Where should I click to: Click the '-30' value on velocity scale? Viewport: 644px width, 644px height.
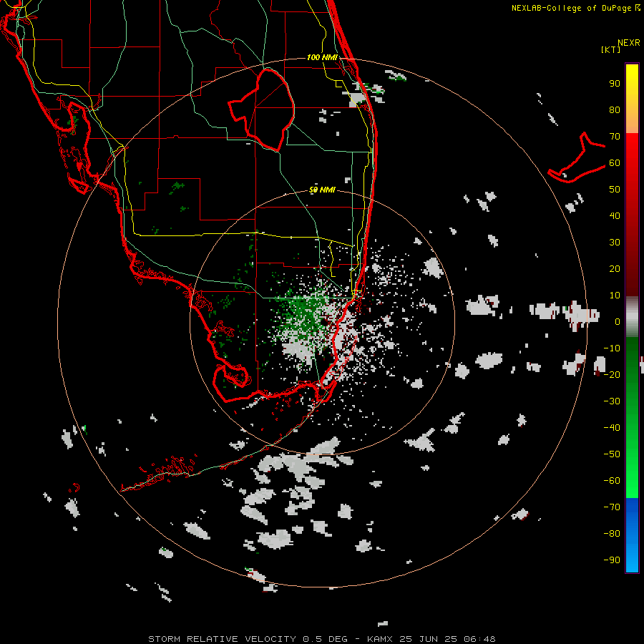(612, 401)
